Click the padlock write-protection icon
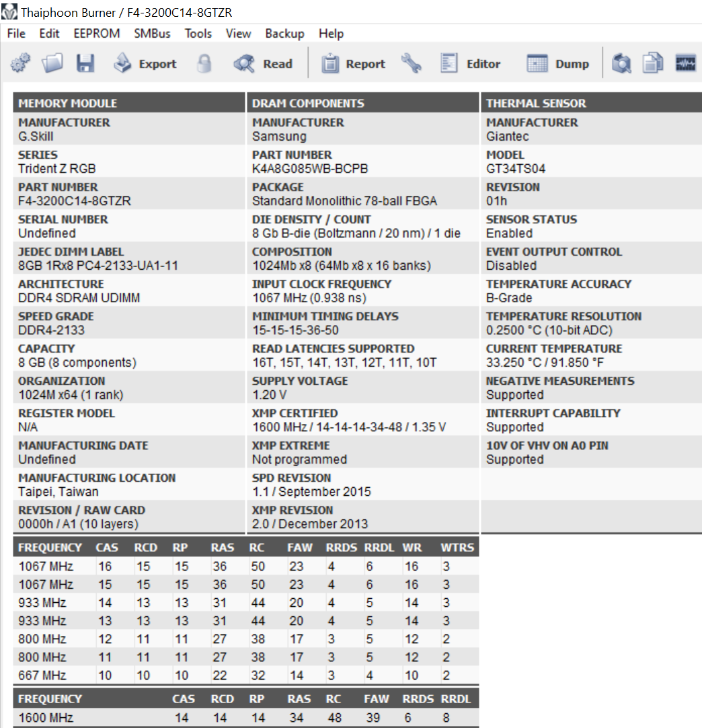Viewport: 702px width, 728px height. (x=204, y=63)
